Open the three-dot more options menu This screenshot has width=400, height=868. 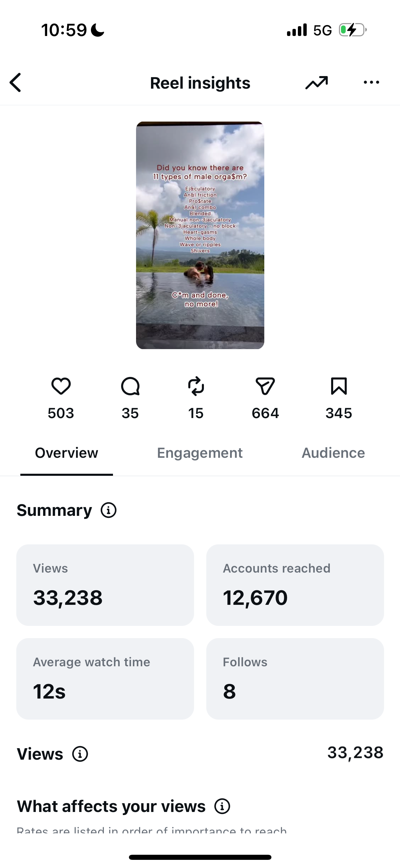point(371,82)
